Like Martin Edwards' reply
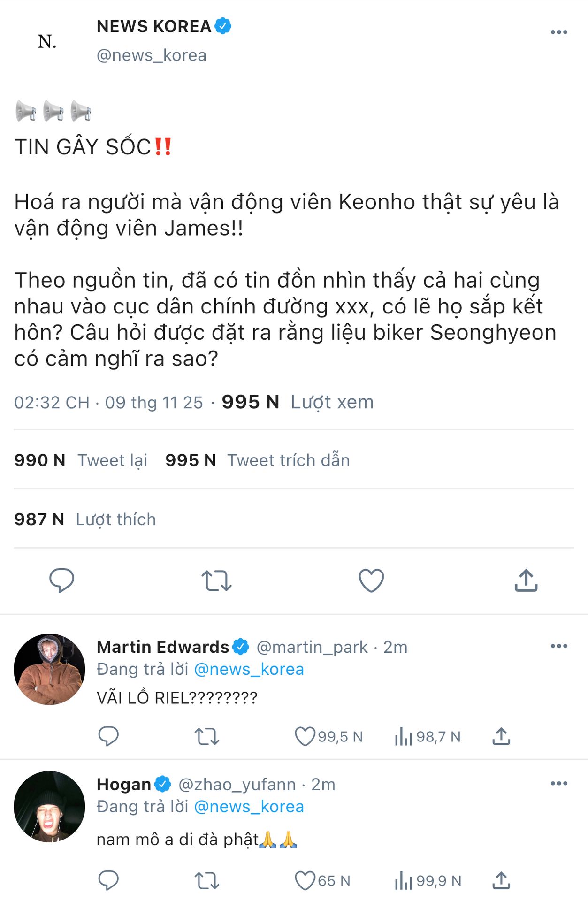 click(x=305, y=736)
